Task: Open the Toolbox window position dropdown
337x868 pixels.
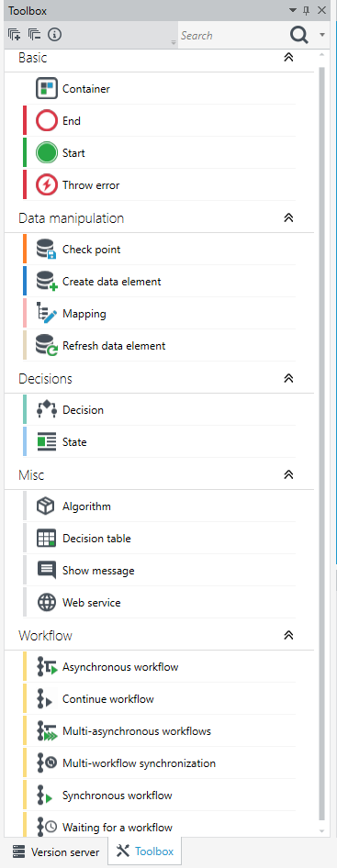Action: point(293,10)
